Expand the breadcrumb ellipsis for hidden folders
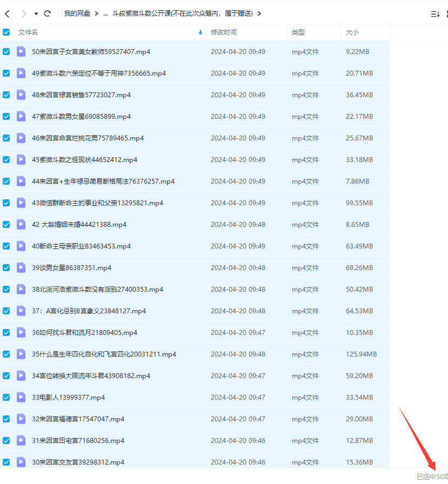The height and width of the screenshot is (484, 448). (x=105, y=14)
